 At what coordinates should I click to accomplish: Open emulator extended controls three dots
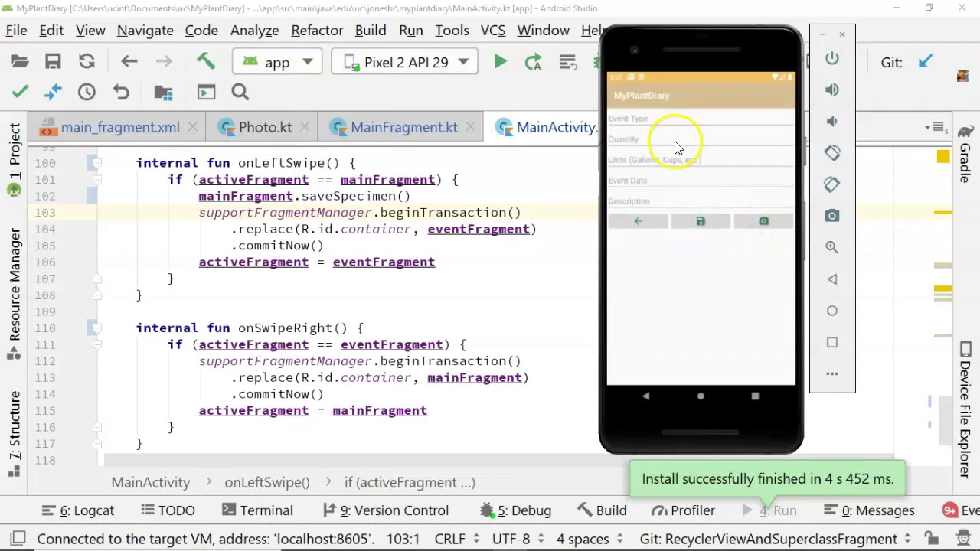(832, 373)
